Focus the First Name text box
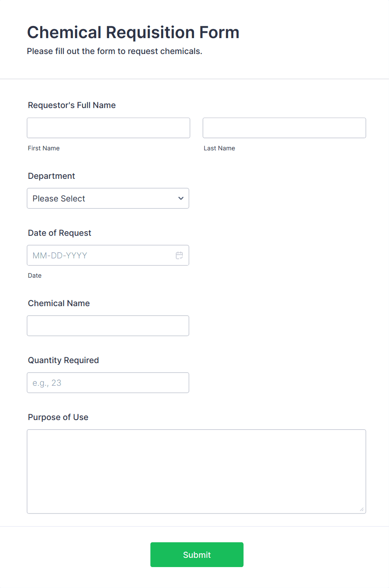The height and width of the screenshot is (588, 389). coord(108,128)
